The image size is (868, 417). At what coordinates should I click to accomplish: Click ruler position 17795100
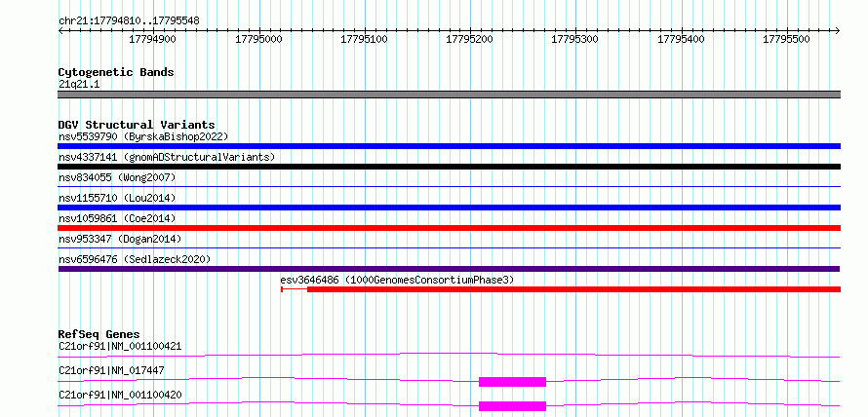click(364, 39)
